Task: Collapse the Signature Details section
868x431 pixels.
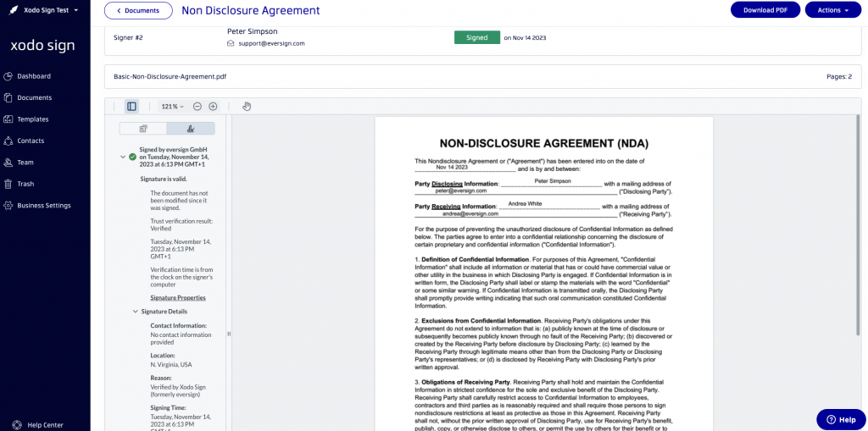Action: pyautogui.click(x=135, y=312)
